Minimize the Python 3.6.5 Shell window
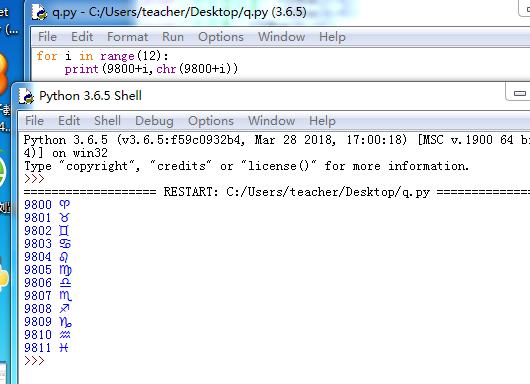 coord(519,93)
